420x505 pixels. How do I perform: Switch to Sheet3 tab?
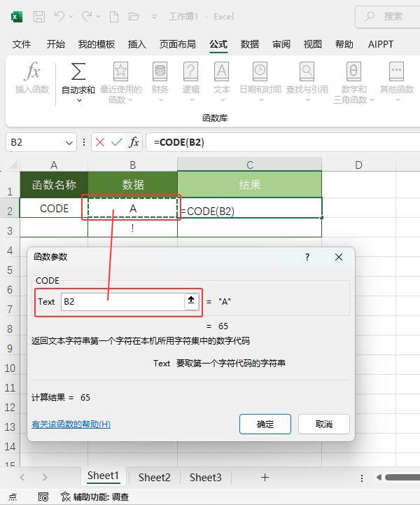(x=205, y=477)
